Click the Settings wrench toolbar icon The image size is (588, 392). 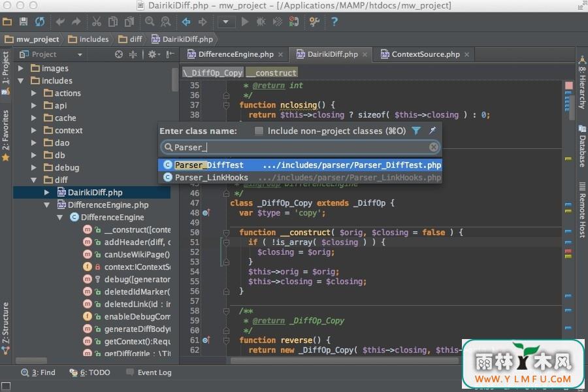314,22
